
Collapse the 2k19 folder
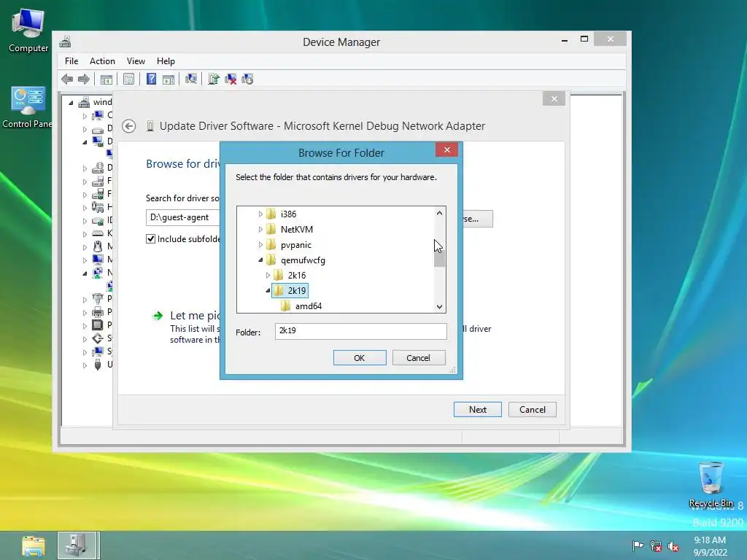[x=268, y=290]
